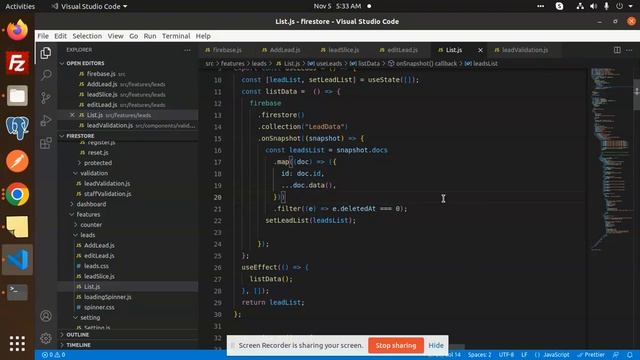Open the Manage gear in activity bar
Screen dimensions: 640x360
pos(46,338)
